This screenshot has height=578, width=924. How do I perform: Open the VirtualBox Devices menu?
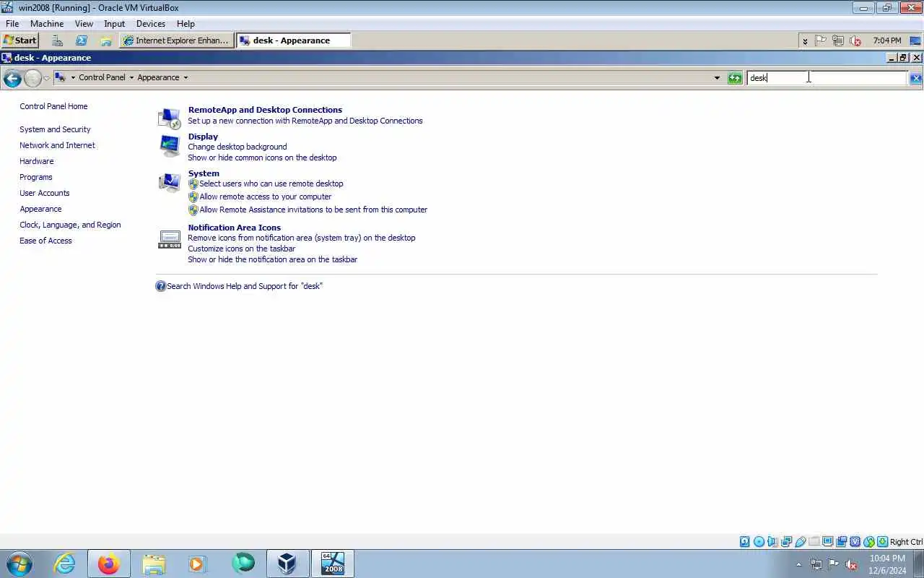coord(151,24)
